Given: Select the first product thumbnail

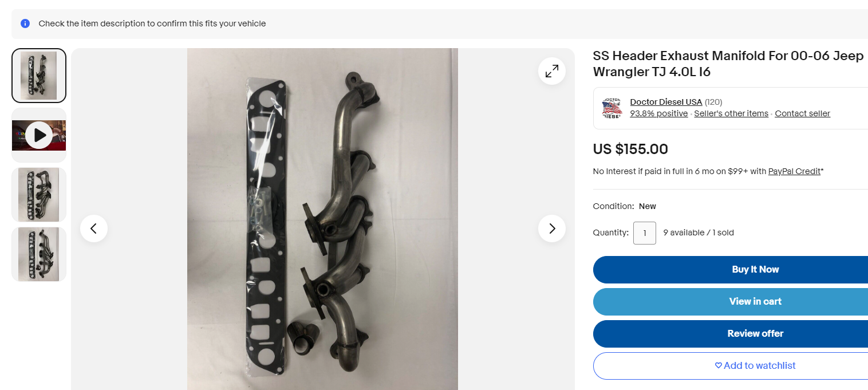Looking at the screenshot, I should (39, 76).
